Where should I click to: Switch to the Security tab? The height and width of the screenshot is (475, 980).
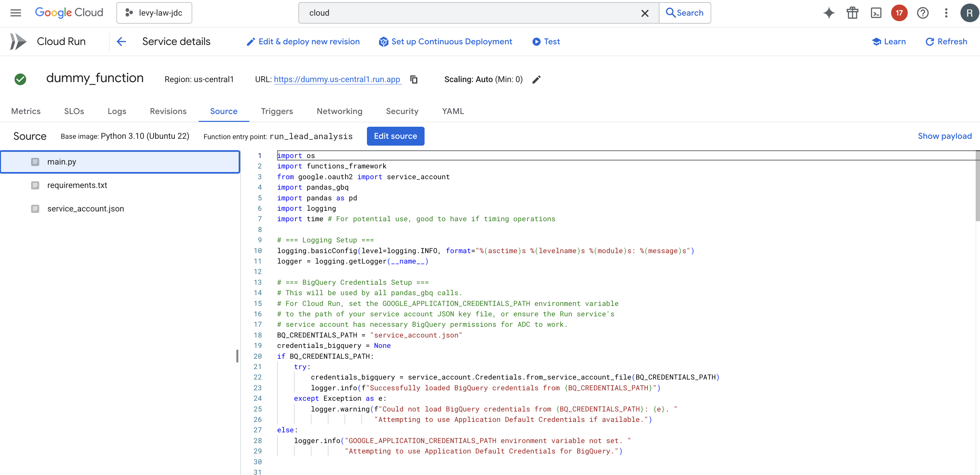402,111
